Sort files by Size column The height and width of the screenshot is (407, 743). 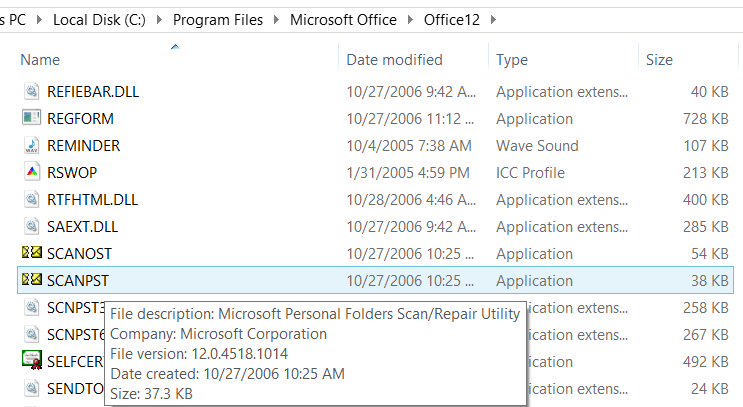tap(659, 60)
